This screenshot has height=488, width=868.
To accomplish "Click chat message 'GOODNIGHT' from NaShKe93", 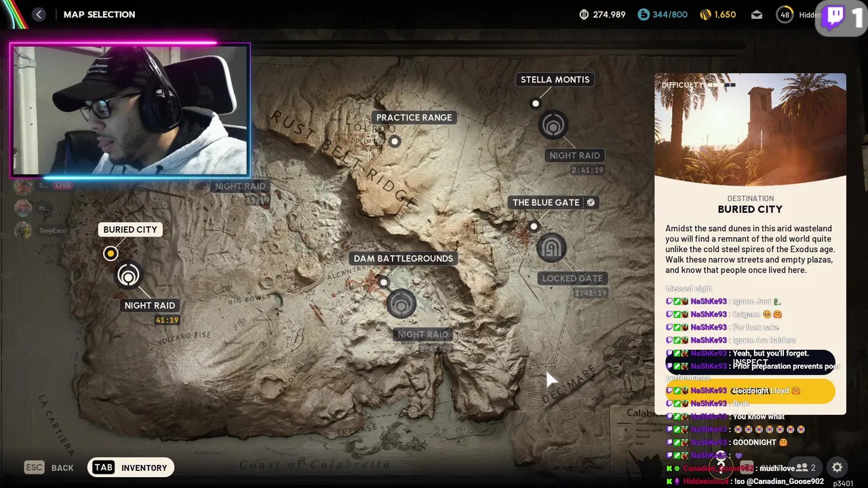I will point(728,443).
